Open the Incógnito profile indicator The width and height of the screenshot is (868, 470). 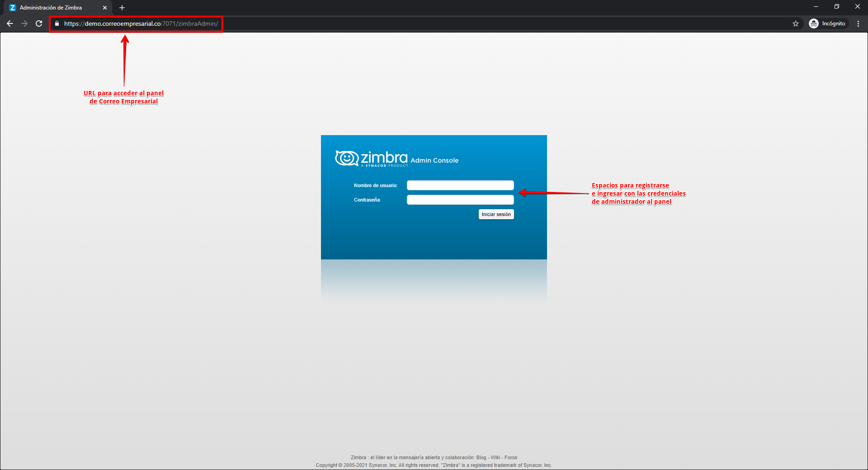coord(828,23)
